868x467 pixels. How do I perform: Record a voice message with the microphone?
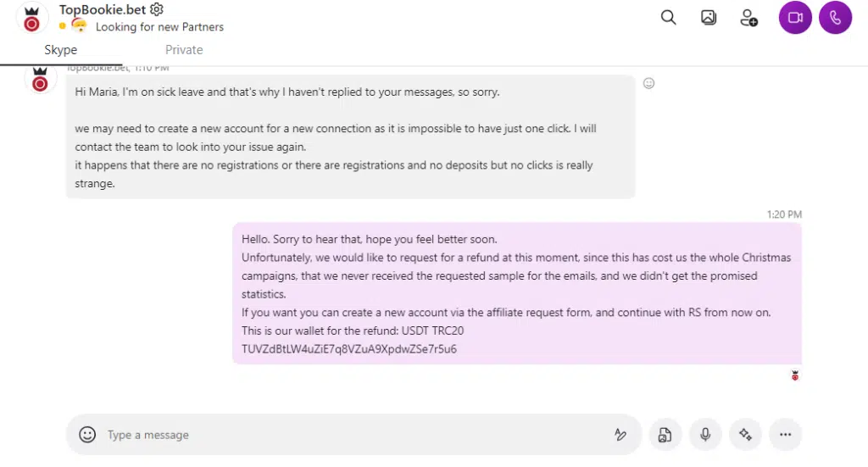705,435
